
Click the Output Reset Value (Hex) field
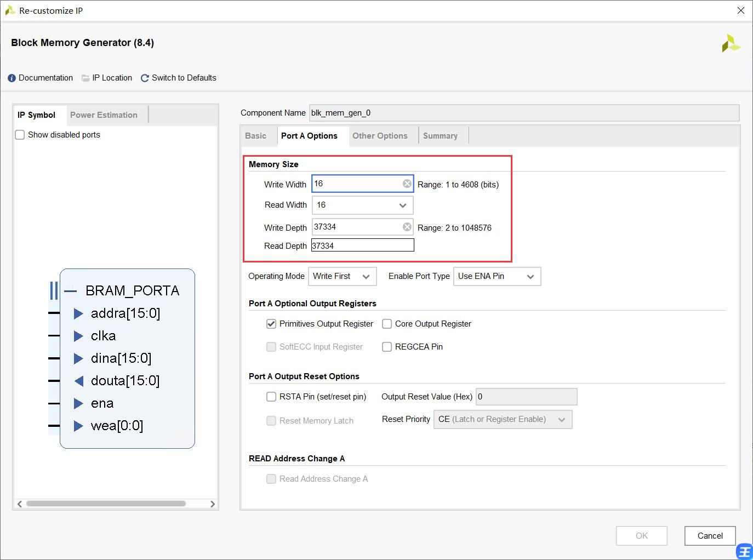tap(526, 397)
